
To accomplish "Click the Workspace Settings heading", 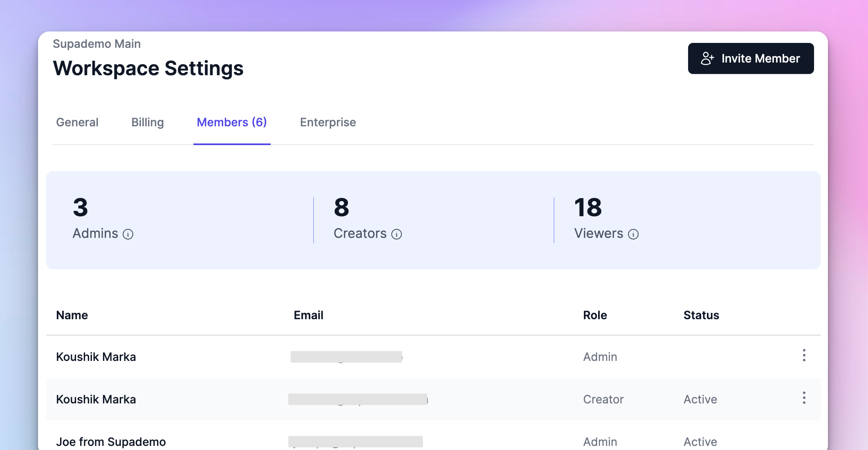I will pos(148,68).
